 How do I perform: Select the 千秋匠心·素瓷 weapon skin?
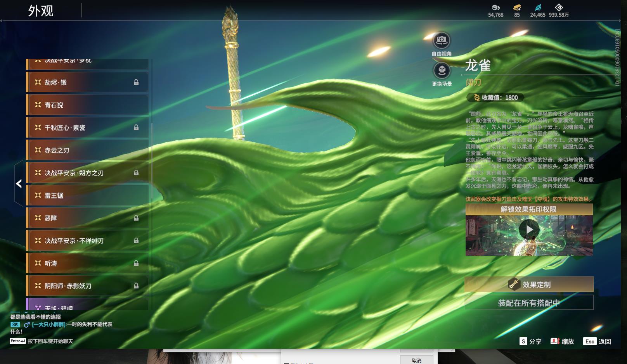87,128
